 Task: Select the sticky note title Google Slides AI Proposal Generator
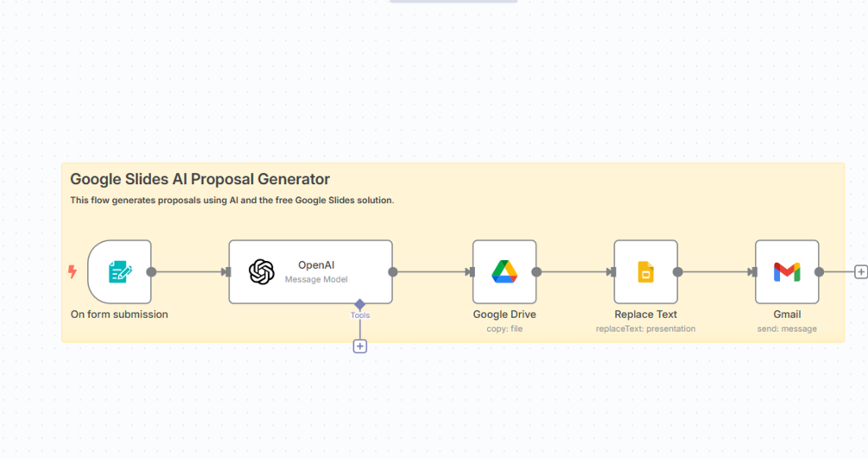tap(200, 179)
